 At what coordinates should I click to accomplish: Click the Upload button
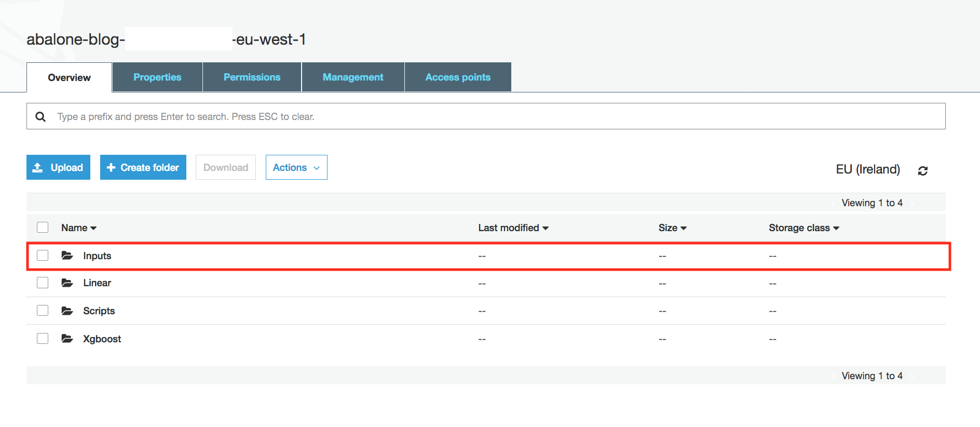[58, 167]
